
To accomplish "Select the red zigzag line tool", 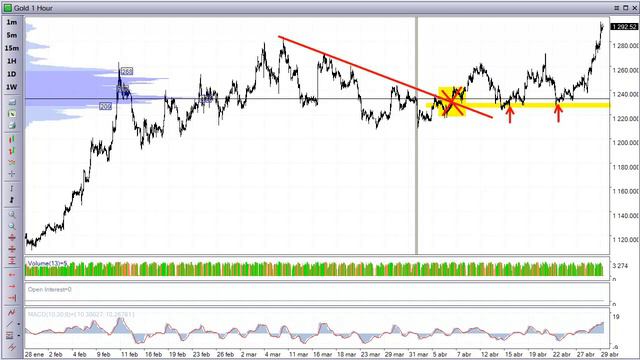I will click(x=11, y=313).
